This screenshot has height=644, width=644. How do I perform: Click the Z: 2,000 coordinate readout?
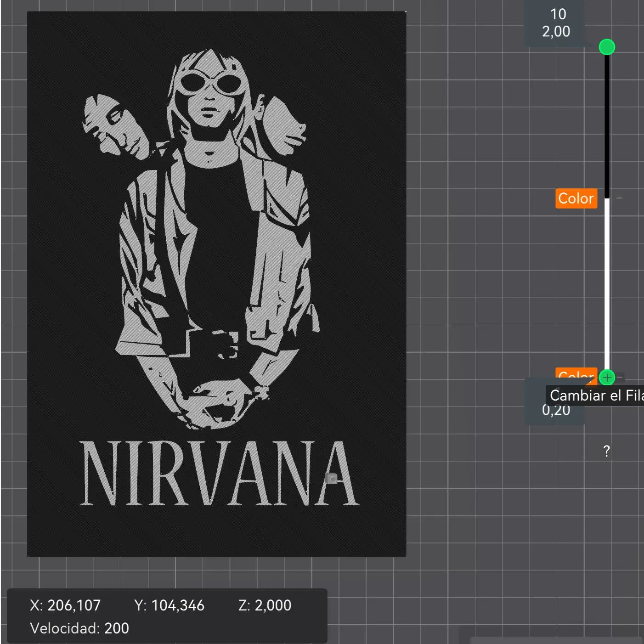(265, 605)
